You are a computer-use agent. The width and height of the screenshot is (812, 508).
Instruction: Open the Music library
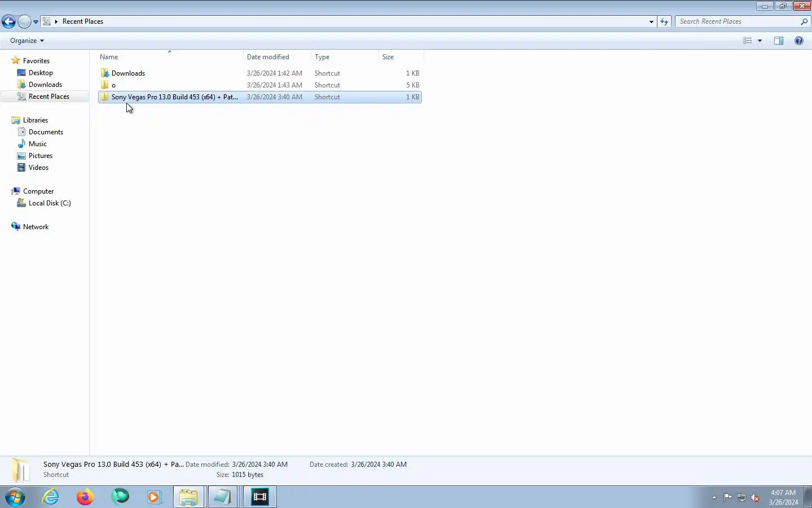(38, 144)
